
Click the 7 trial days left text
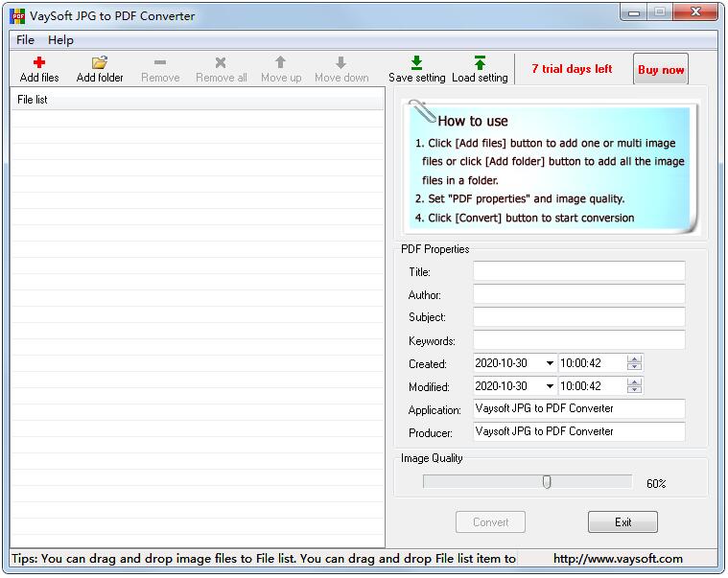[572, 69]
